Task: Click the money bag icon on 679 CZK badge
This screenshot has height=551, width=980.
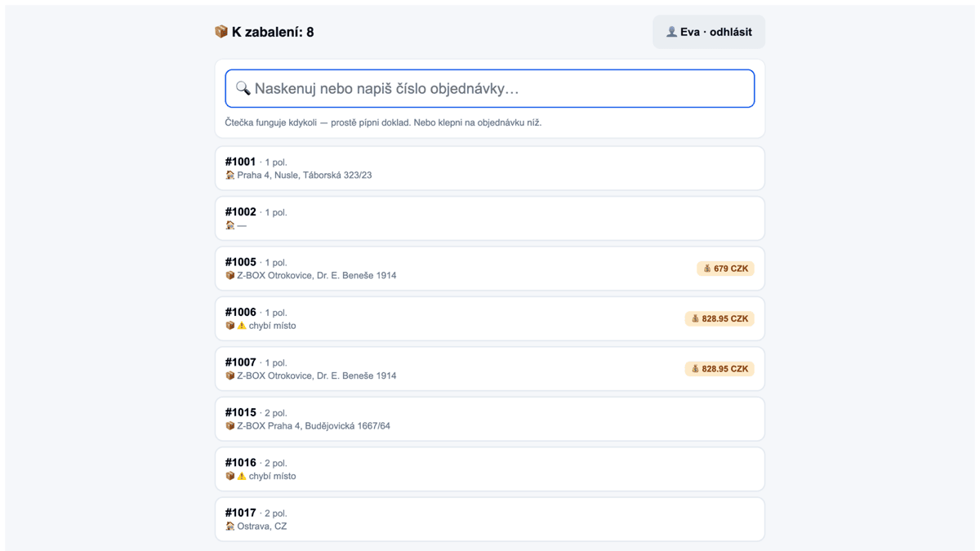Action: (707, 269)
